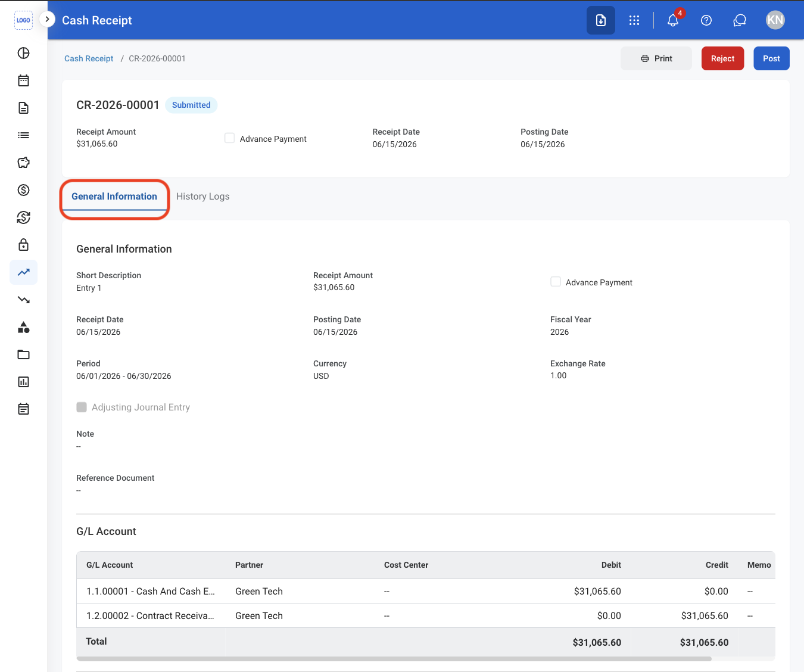Click the help question mark icon

point(706,20)
